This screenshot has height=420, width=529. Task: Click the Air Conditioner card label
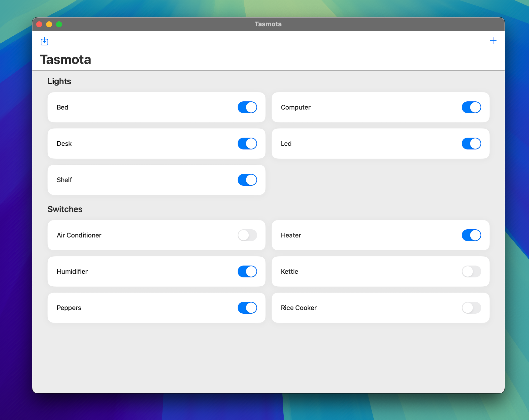pos(79,235)
